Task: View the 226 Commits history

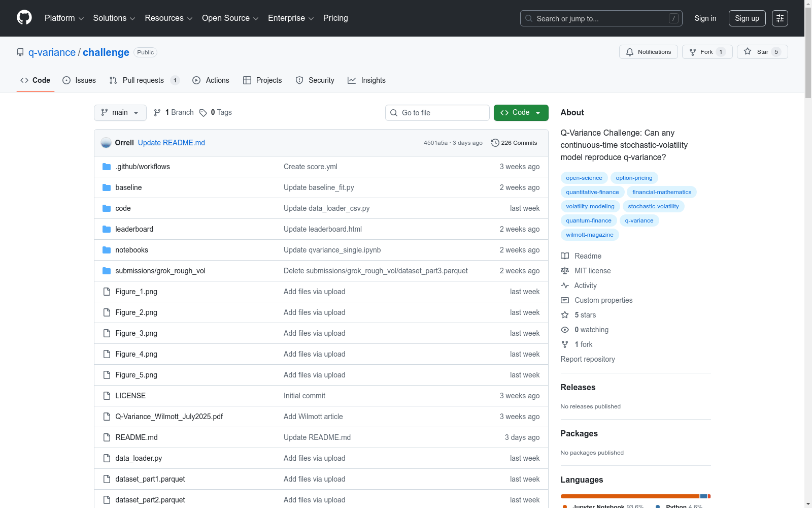Action: [514, 143]
